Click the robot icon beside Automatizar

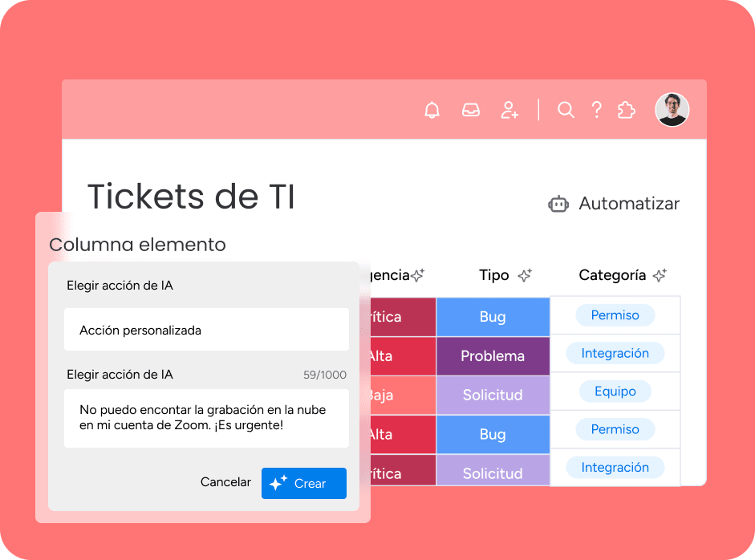pos(558,204)
